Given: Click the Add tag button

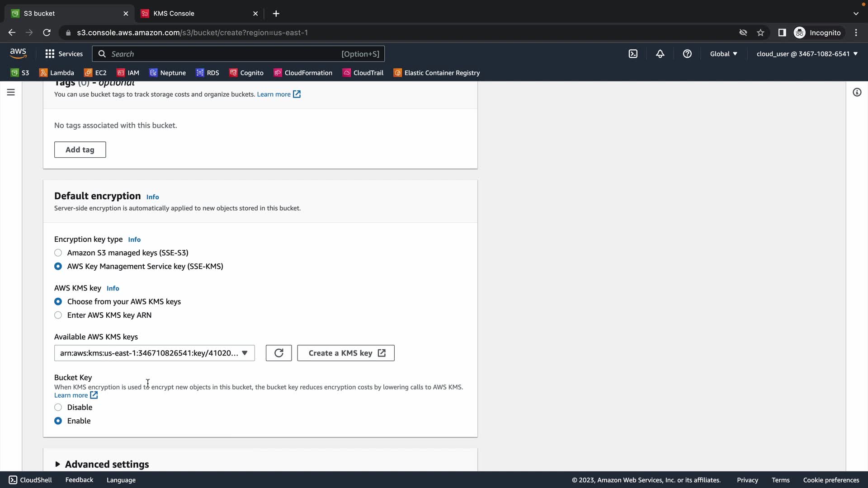Looking at the screenshot, I should click(80, 150).
